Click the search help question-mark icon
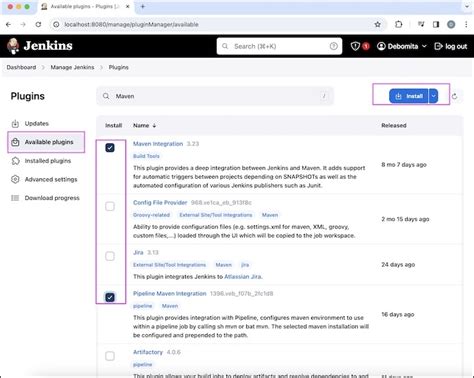This screenshot has width=474, height=378. pos(333,46)
